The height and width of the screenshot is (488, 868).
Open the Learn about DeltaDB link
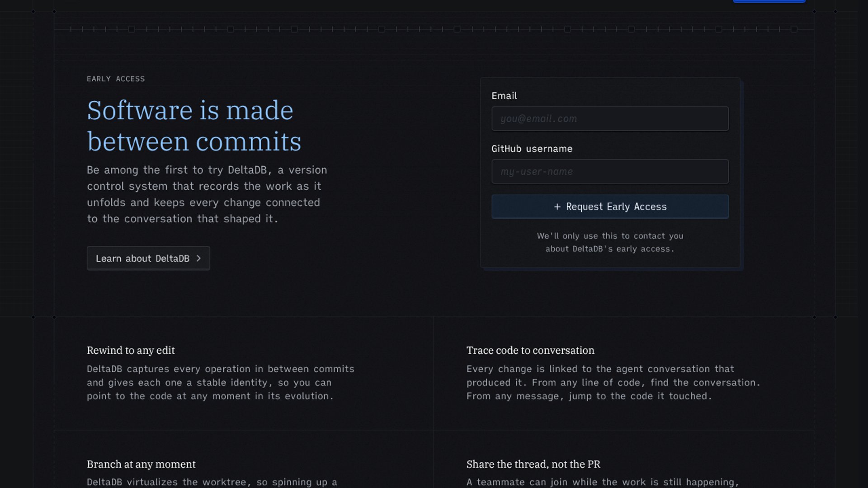[x=148, y=258]
